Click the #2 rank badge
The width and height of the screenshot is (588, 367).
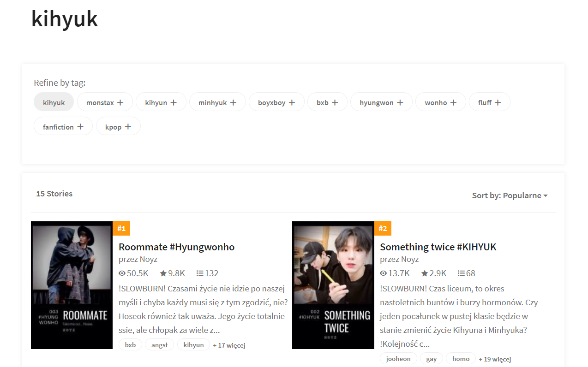click(x=383, y=228)
